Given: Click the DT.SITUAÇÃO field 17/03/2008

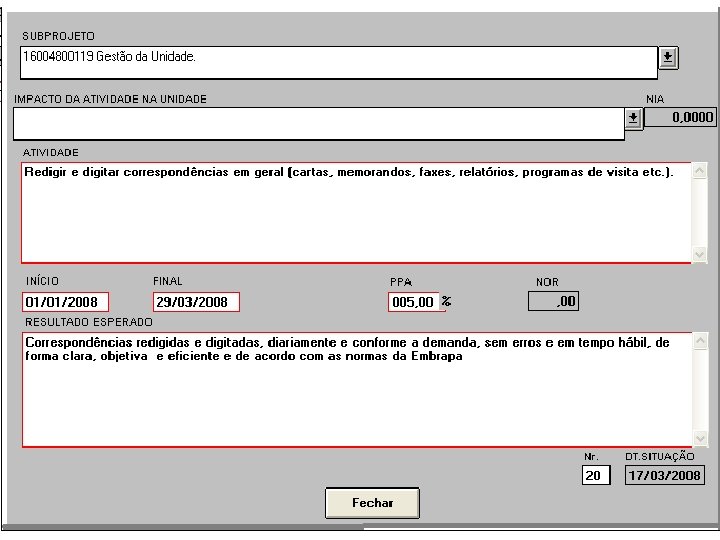Looking at the screenshot, I should click(664, 475).
